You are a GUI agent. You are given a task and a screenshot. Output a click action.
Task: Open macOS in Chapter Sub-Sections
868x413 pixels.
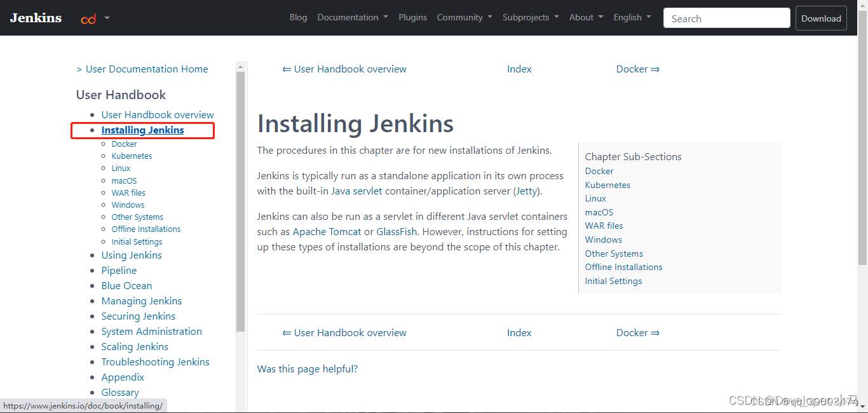599,212
